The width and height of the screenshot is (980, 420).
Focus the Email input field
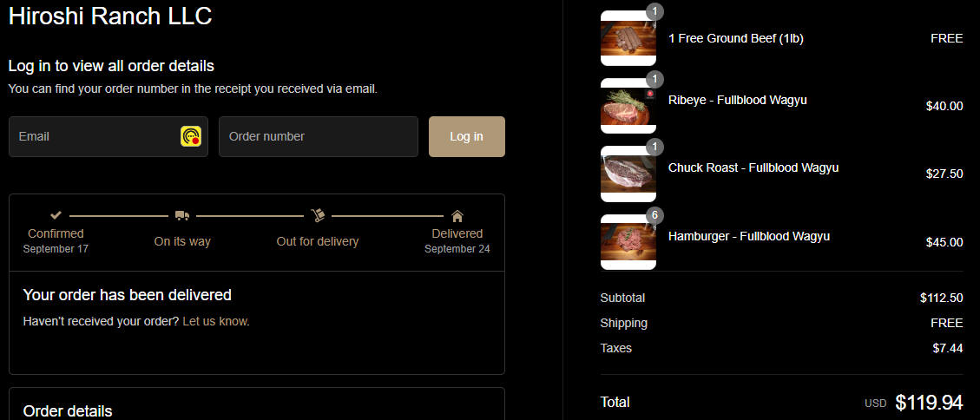click(109, 136)
